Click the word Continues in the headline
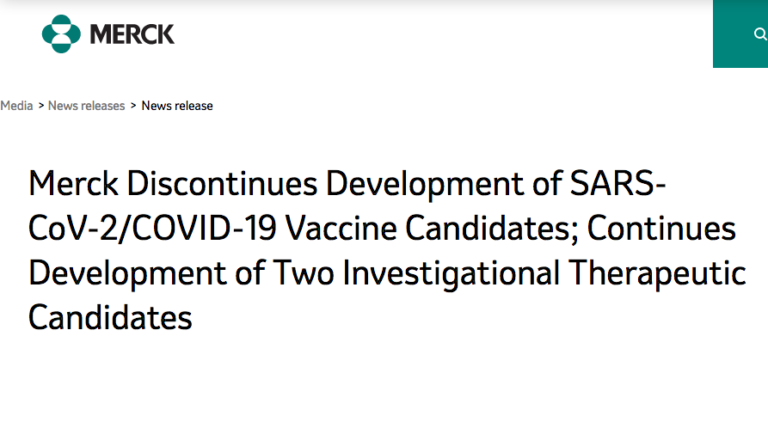 (661, 229)
